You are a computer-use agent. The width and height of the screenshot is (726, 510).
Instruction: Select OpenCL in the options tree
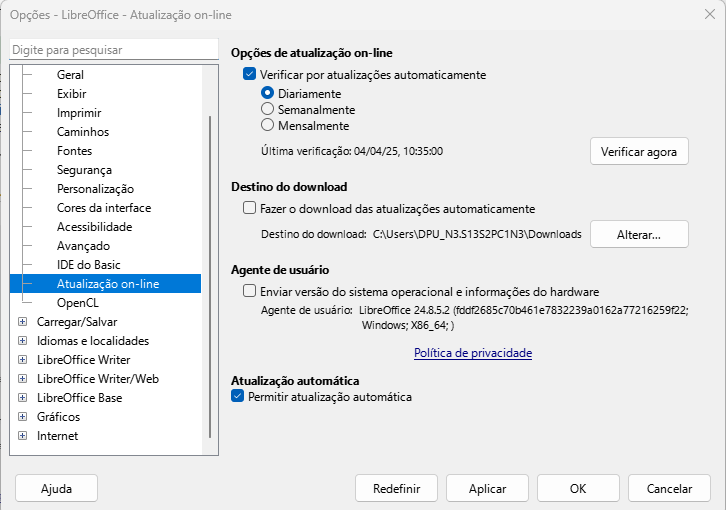(x=78, y=302)
